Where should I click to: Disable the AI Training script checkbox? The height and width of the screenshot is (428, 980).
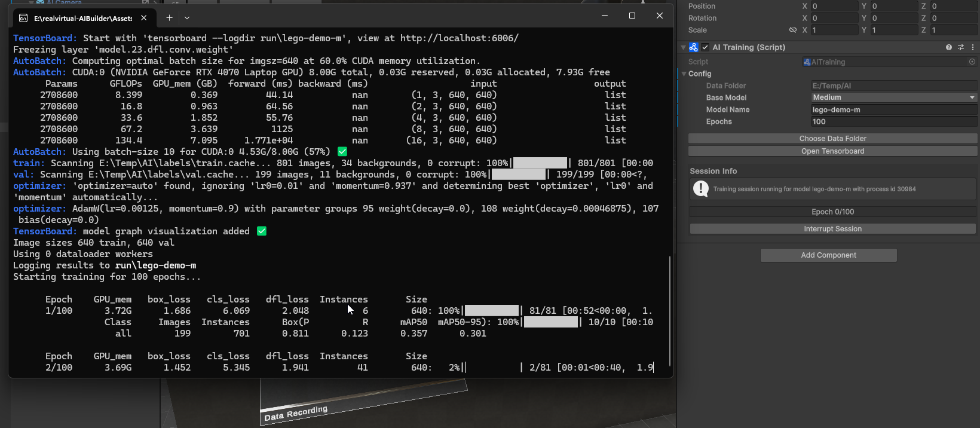coord(705,47)
